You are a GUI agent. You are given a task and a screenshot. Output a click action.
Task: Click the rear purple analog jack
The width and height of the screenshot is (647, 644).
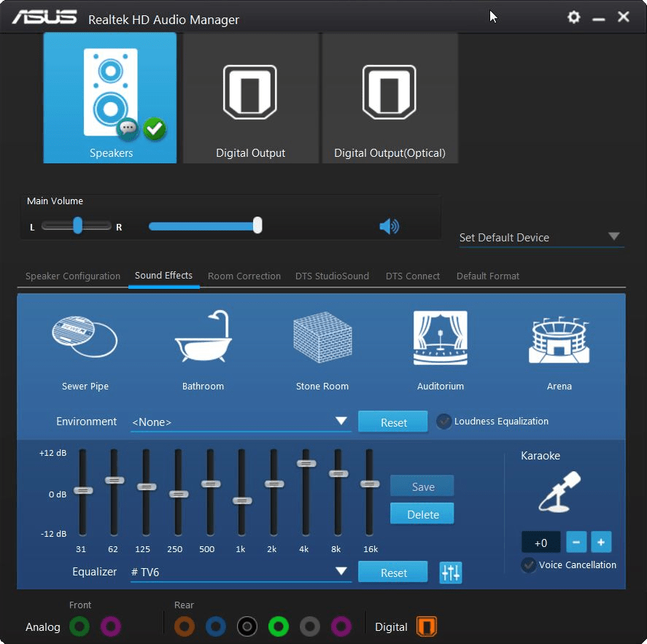click(341, 626)
